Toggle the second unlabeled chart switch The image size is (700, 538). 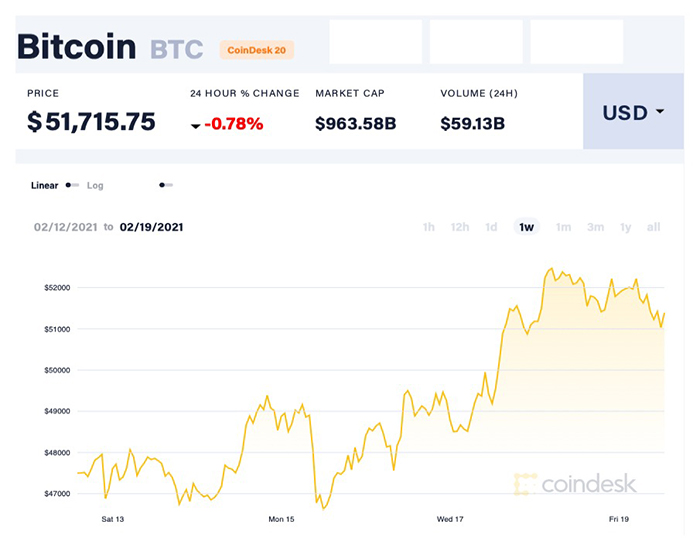(x=166, y=185)
